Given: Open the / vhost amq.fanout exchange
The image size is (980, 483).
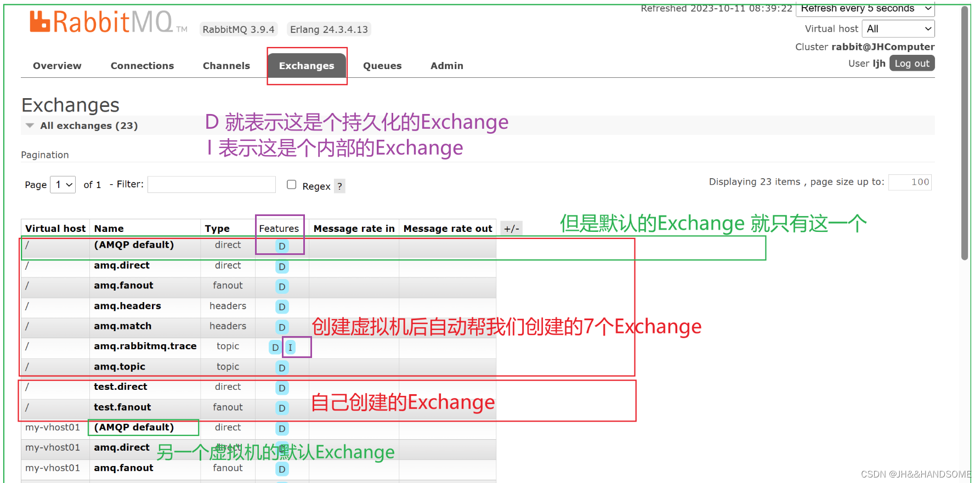Looking at the screenshot, I should 123,286.
